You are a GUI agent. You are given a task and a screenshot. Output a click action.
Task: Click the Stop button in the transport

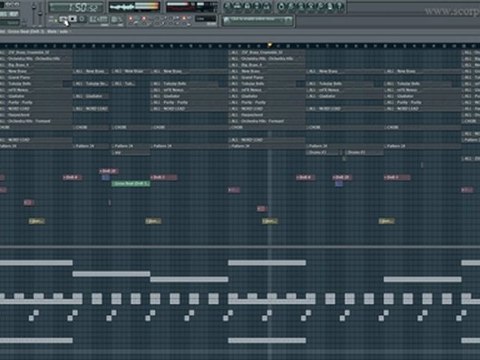(72, 19)
